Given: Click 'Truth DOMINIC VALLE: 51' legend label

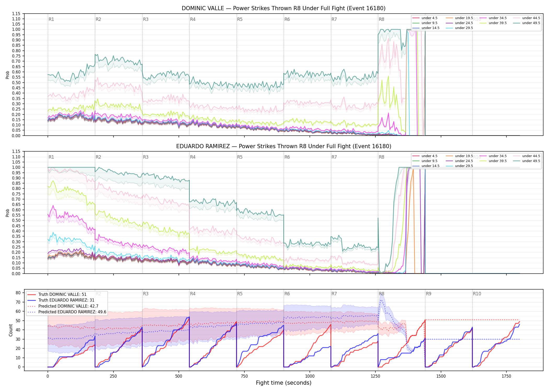Looking at the screenshot, I should click(x=62, y=295).
